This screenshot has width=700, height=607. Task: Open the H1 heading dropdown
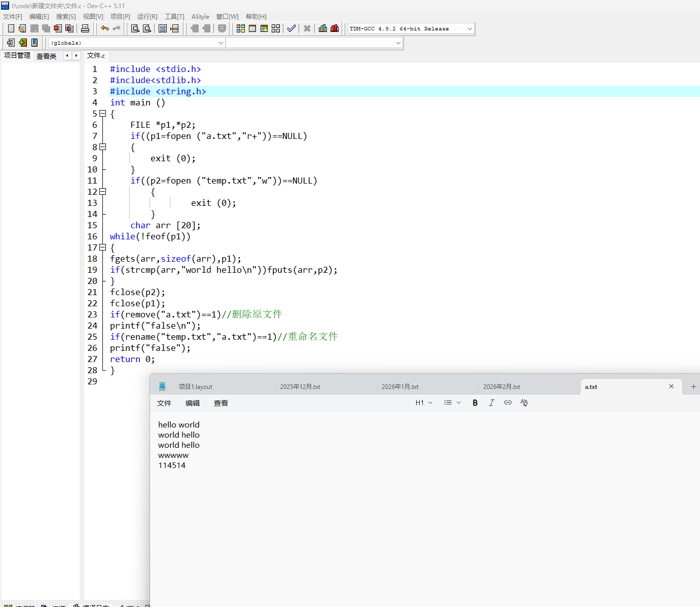(424, 403)
